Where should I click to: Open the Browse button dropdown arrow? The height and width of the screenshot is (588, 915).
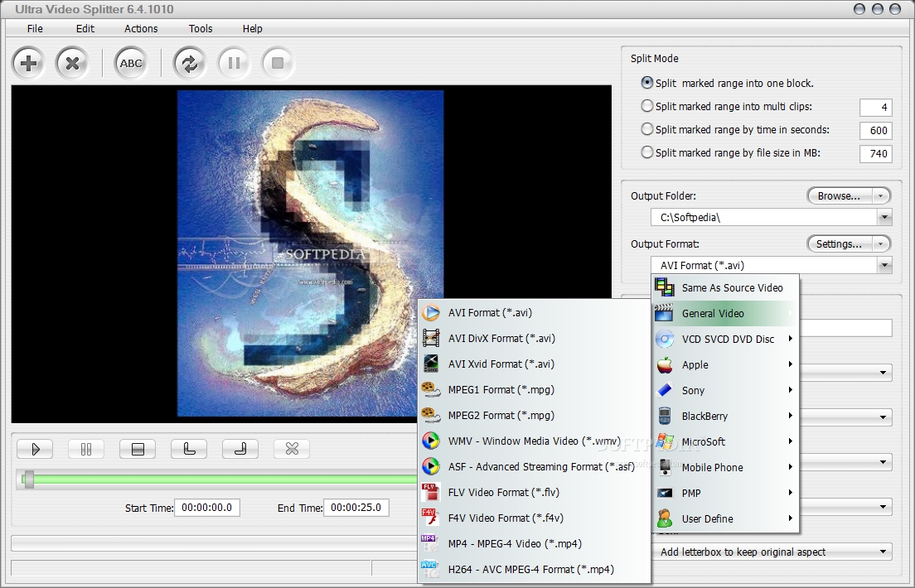pos(881,196)
